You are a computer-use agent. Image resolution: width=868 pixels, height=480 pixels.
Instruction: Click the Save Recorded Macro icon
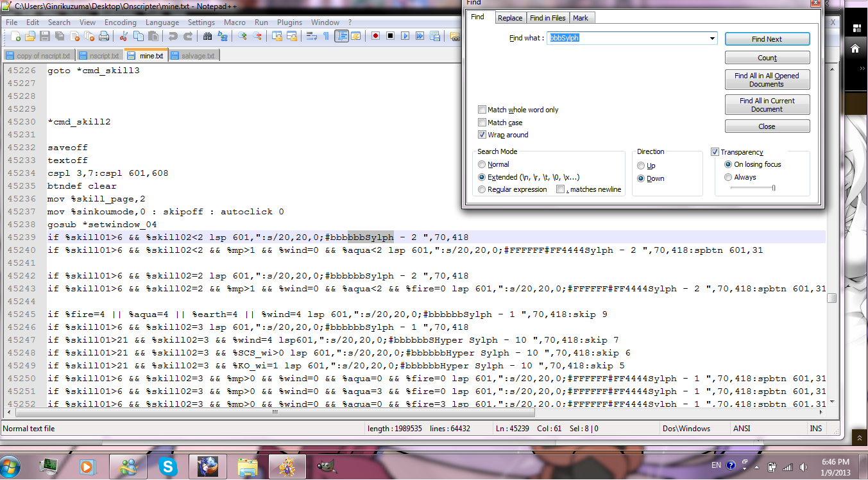pos(434,37)
